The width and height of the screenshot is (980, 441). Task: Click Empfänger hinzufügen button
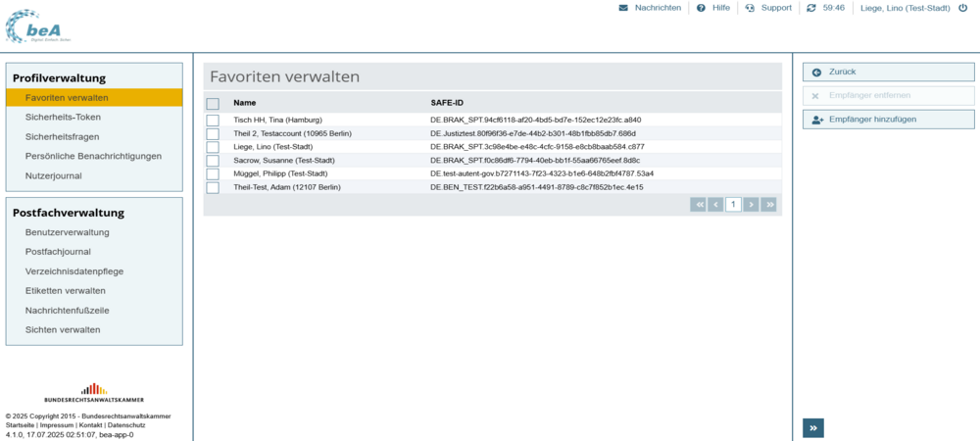(x=888, y=119)
